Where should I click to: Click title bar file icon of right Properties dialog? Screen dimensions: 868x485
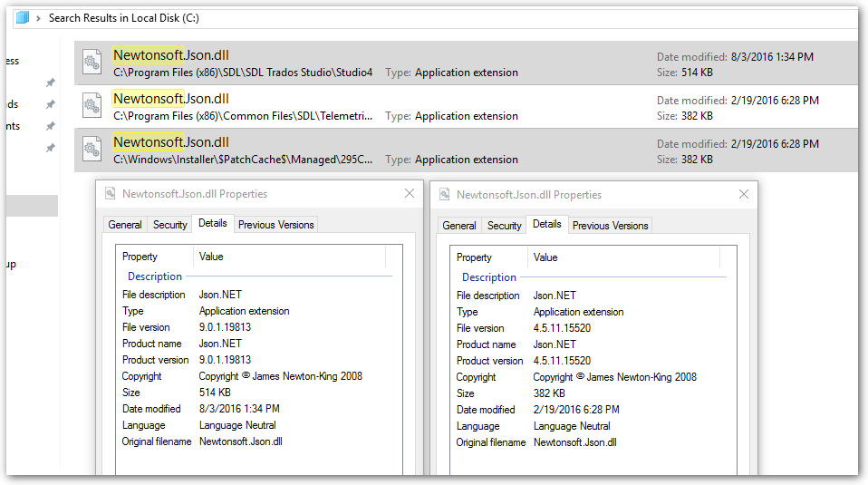pyautogui.click(x=445, y=195)
